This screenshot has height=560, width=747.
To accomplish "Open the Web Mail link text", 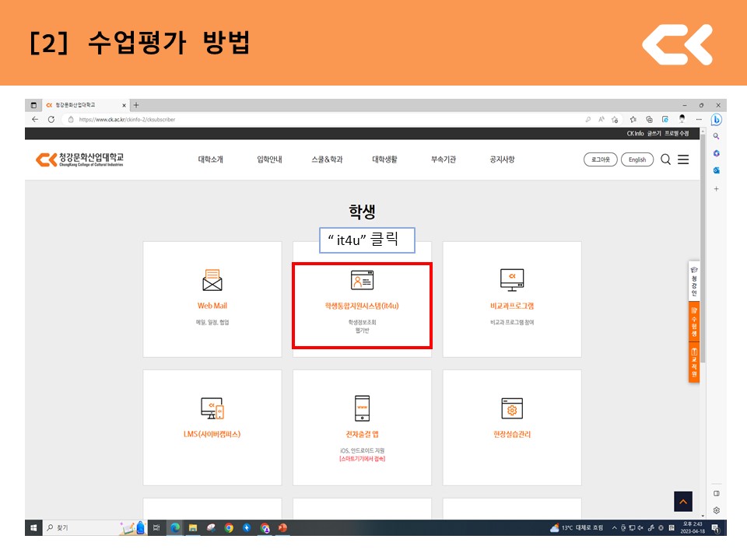I will [x=212, y=306].
